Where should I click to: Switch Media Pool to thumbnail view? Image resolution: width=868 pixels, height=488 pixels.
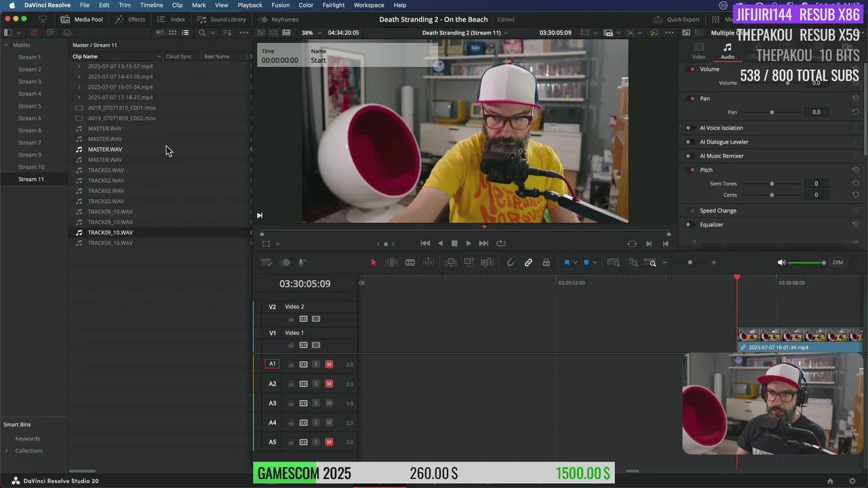(172, 33)
